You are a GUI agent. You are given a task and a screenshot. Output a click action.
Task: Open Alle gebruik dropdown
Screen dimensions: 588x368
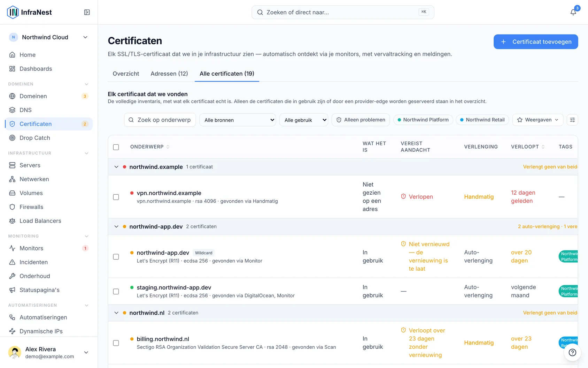click(x=304, y=120)
